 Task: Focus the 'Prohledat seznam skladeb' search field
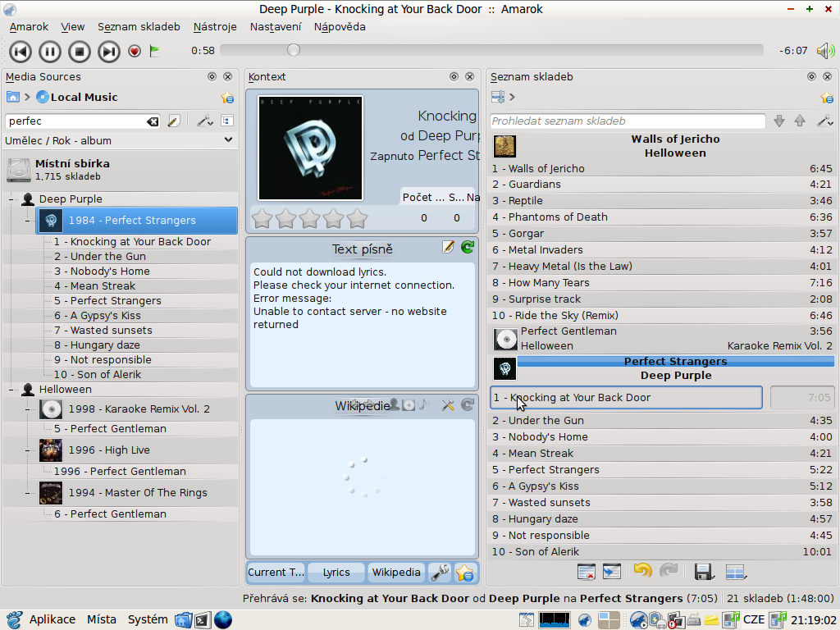tap(628, 121)
